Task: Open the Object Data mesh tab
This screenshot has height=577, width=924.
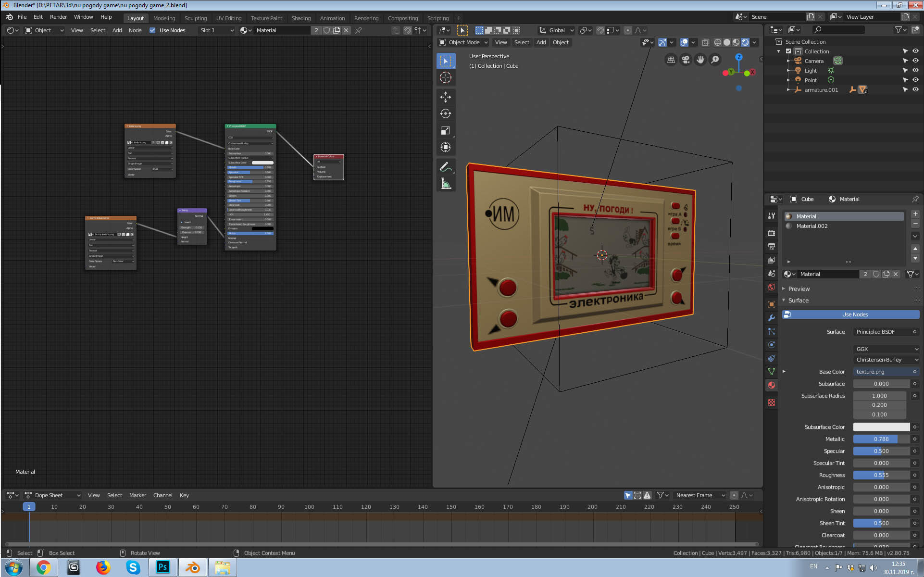Action: [x=772, y=371]
